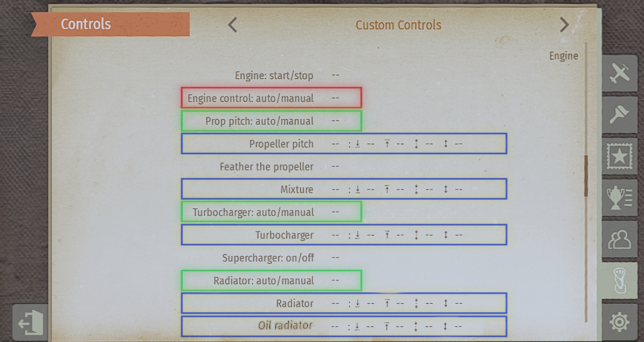644x342 pixels.
Task: Set binding for Engine control: auto/manual
Action: (335, 98)
